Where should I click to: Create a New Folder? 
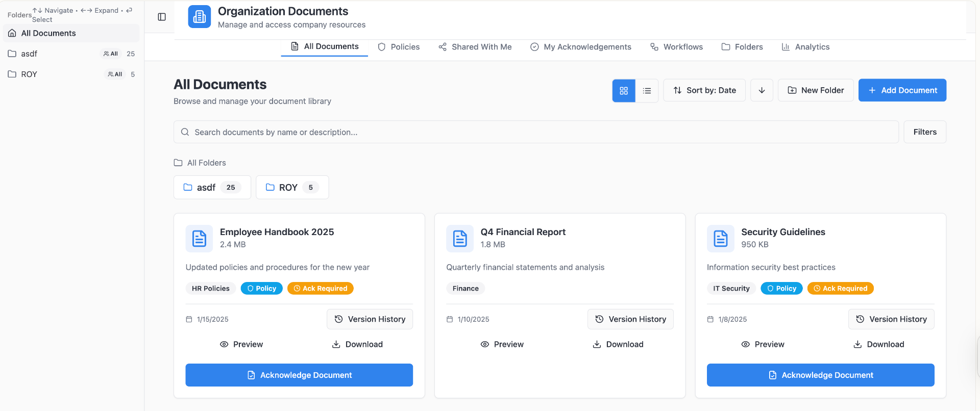coord(816,90)
